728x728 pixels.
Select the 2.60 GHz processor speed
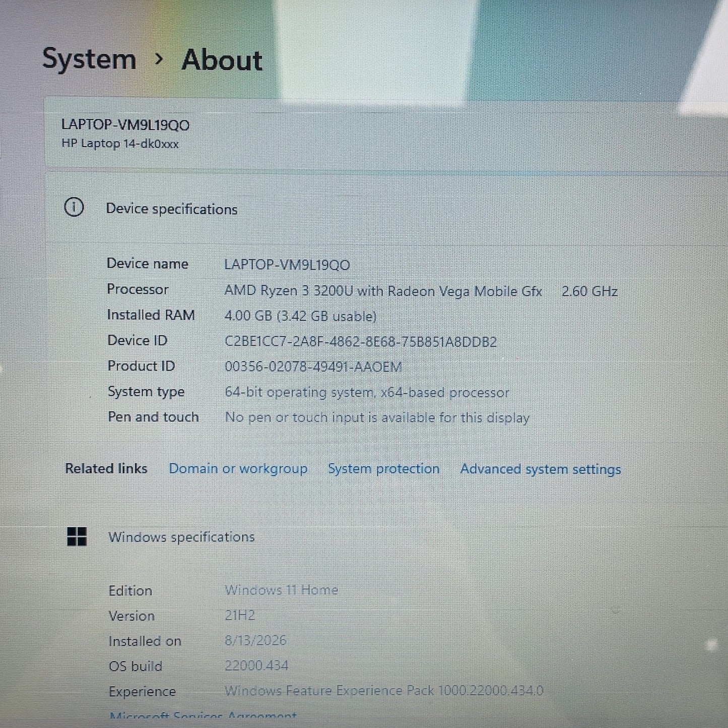click(589, 291)
